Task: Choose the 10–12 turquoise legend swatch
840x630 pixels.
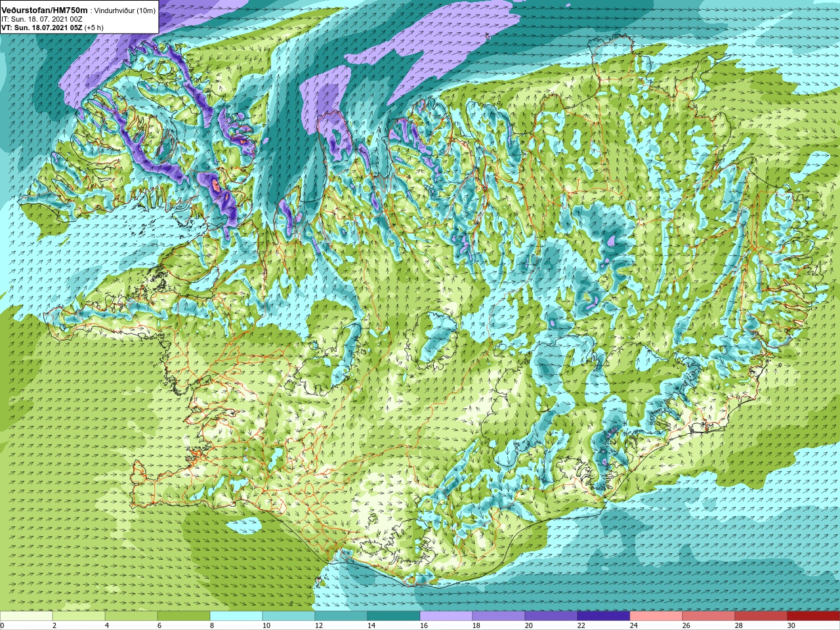Action: 289,616
